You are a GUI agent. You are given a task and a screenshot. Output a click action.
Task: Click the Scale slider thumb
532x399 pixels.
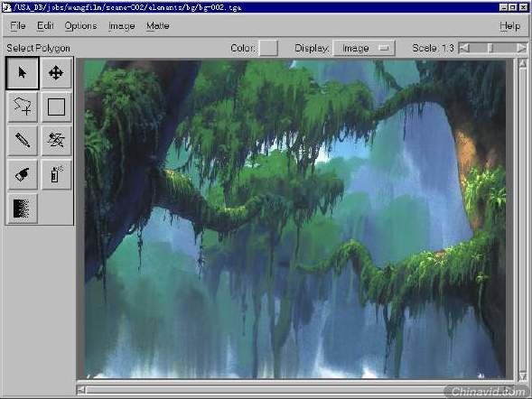click(x=490, y=48)
